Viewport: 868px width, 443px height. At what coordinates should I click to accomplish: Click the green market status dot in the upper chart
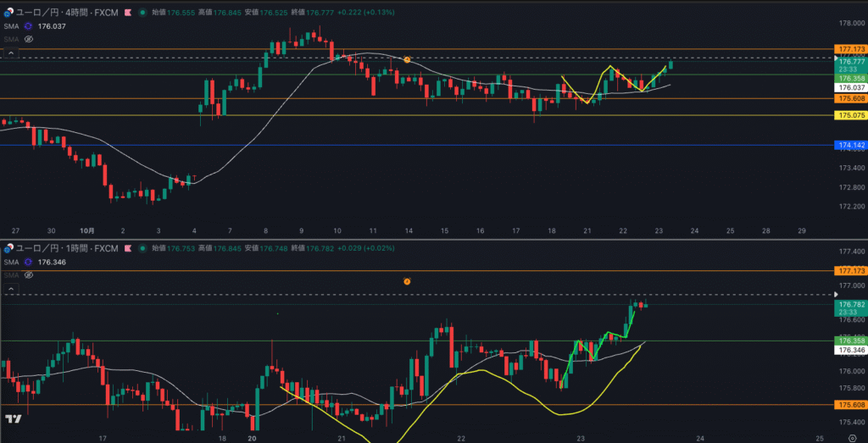tap(142, 13)
